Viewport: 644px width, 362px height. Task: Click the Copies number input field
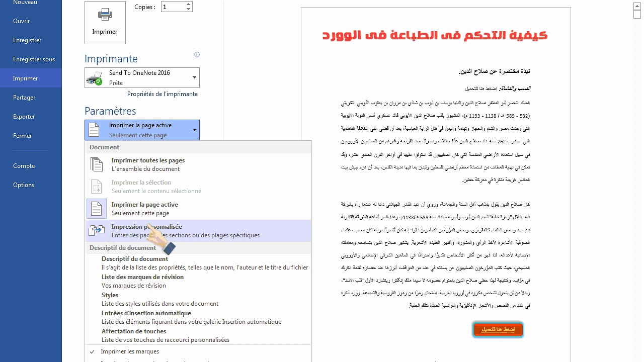(173, 7)
